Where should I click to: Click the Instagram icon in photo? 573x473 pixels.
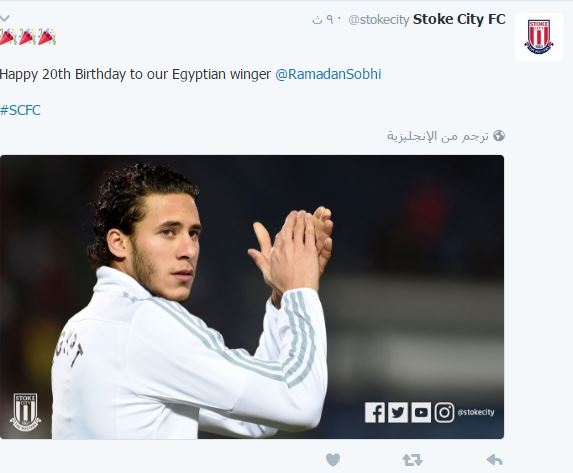click(x=444, y=412)
